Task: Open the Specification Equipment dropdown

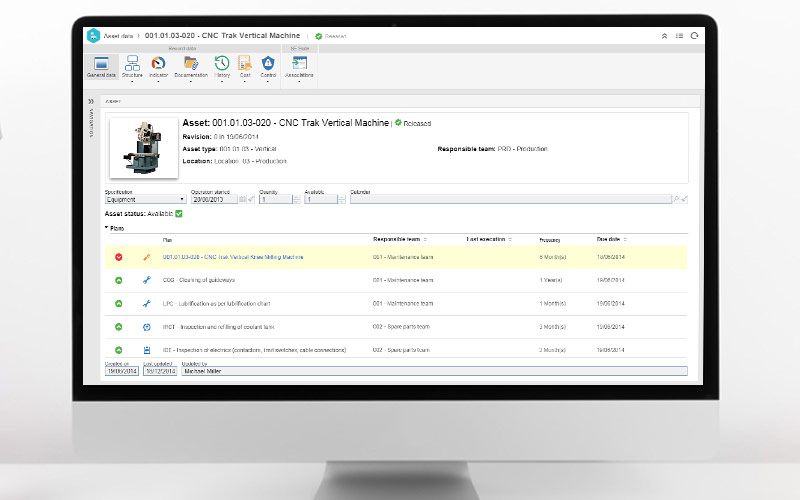Action: [144, 199]
